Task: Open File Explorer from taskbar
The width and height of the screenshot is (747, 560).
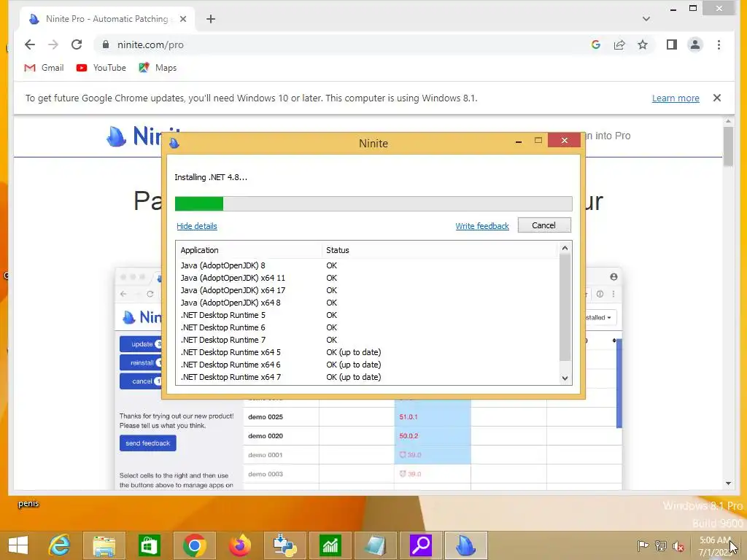Action: 104,545
